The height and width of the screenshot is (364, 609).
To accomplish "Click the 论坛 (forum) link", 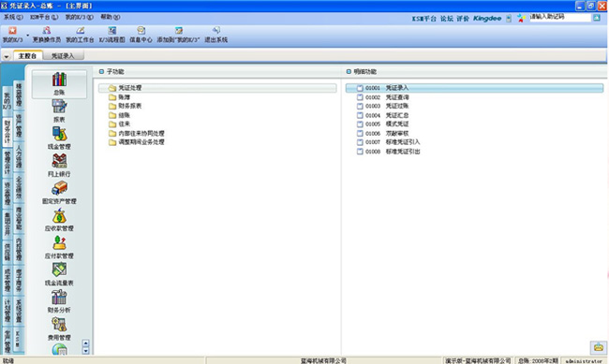I will point(447,18).
